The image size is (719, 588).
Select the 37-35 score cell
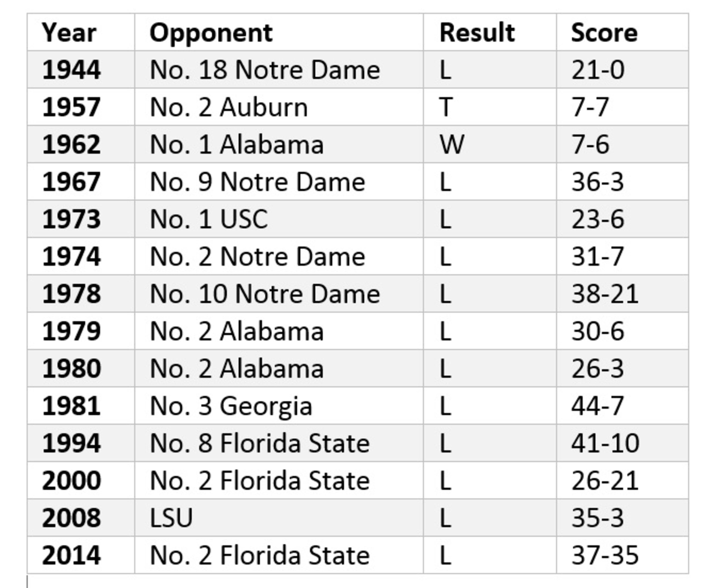coord(605,555)
